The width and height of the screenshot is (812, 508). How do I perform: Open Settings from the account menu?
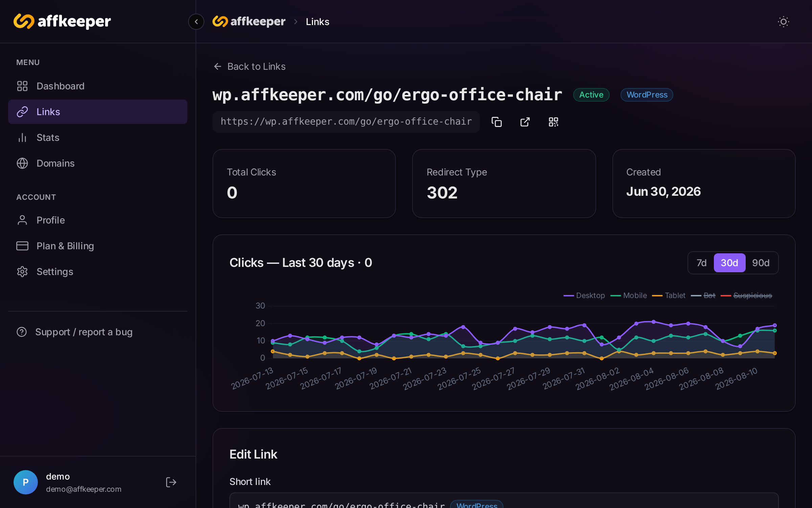pos(98,272)
